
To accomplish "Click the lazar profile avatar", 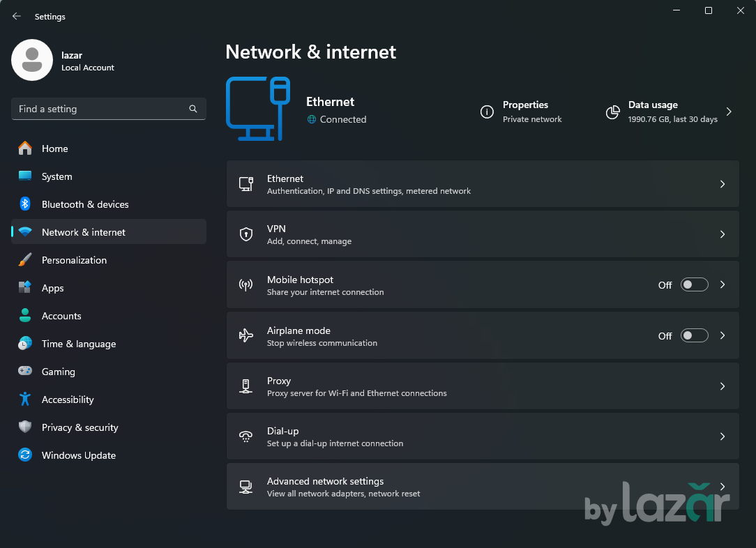I will 32,60.
